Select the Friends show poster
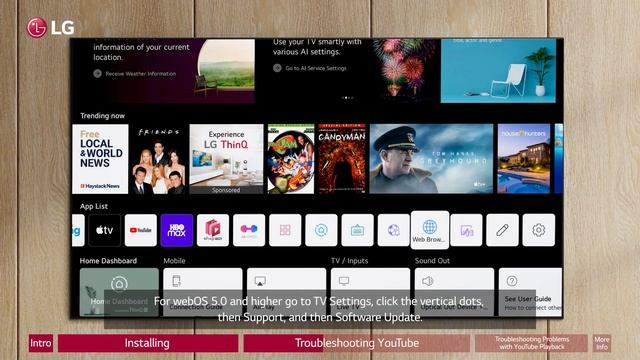The height and width of the screenshot is (360, 640). [x=158, y=159]
